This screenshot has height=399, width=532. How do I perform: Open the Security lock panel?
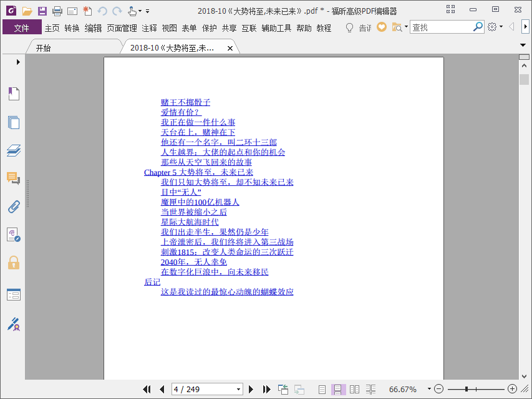pos(14,263)
